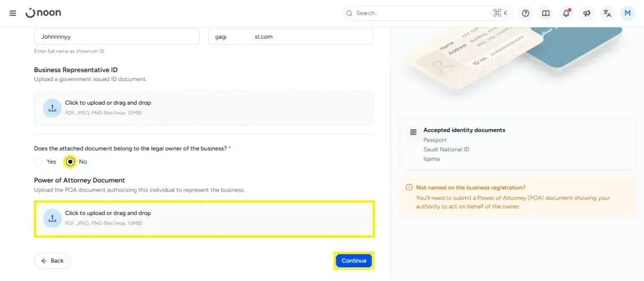644x281 pixels.
Task: Click the noon logo
Action: (x=43, y=13)
